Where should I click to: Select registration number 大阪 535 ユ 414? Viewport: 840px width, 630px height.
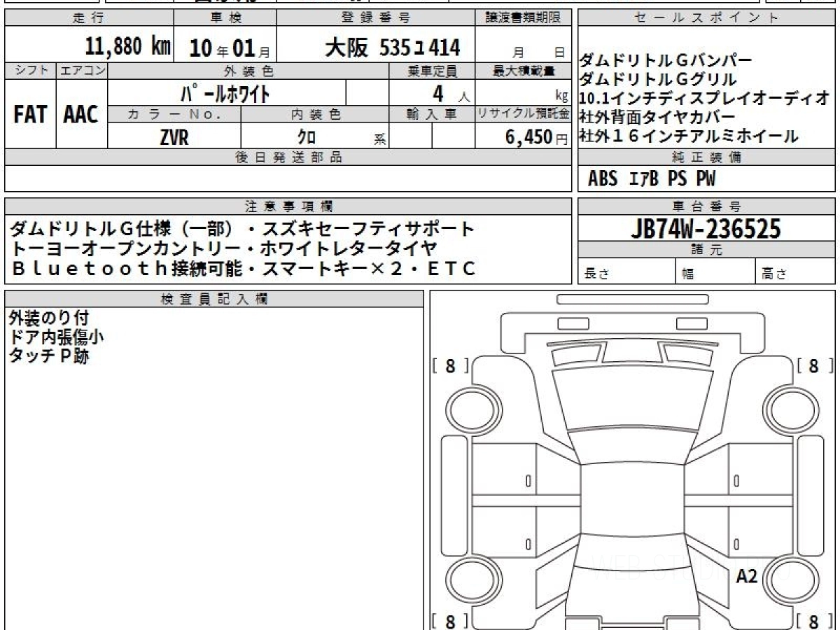[393, 48]
